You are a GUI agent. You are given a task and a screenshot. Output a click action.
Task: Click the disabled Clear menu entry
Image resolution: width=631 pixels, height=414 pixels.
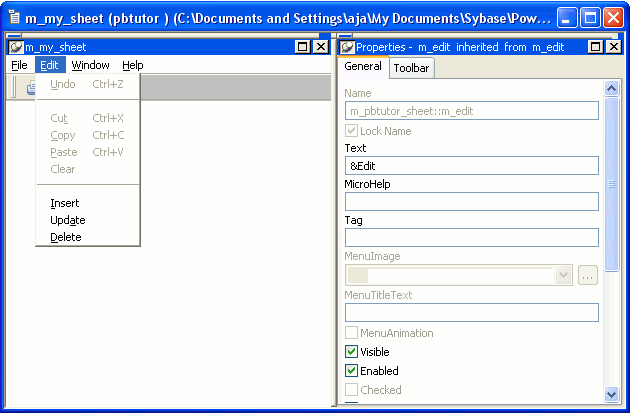[x=88, y=169]
